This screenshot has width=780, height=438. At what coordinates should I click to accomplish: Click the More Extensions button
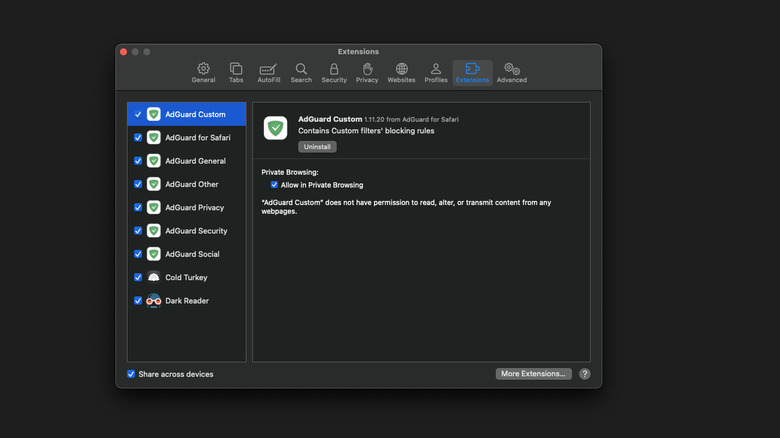[533, 374]
